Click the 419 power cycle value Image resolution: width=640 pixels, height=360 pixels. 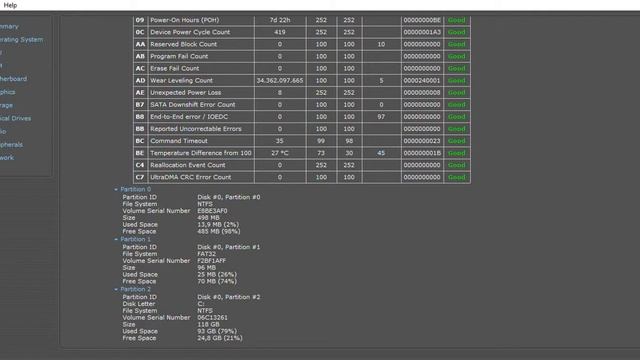point(280,32)
